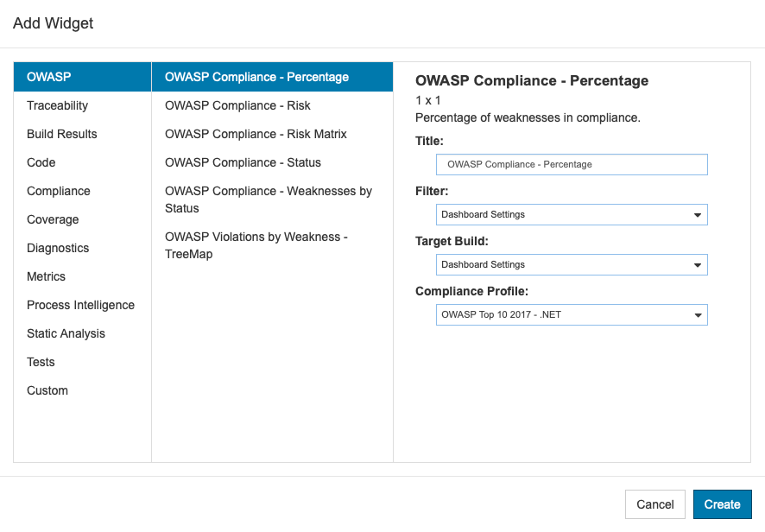Expand the Target Build dropdown
This screenshot has height=532, width=765.
pos(572,264)
